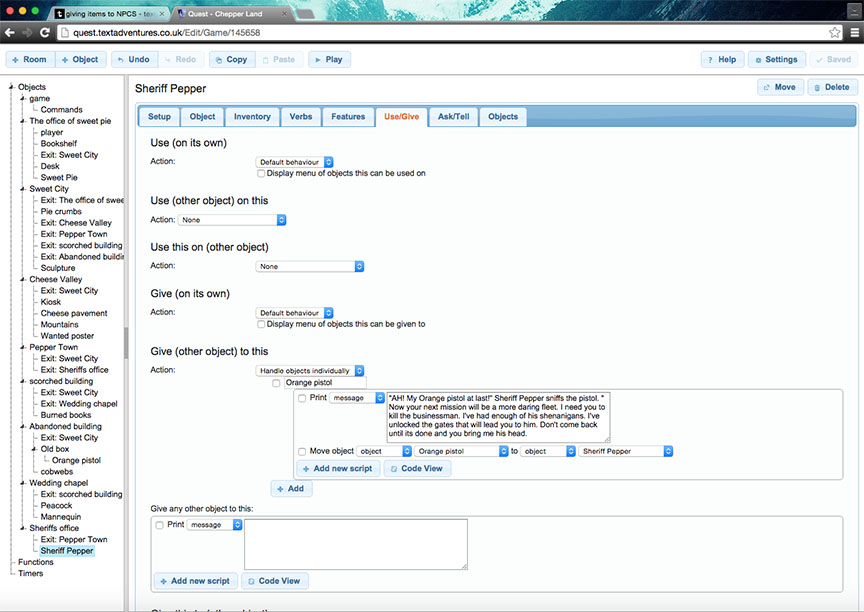Switch to the Inventory tab

(251, 116)
